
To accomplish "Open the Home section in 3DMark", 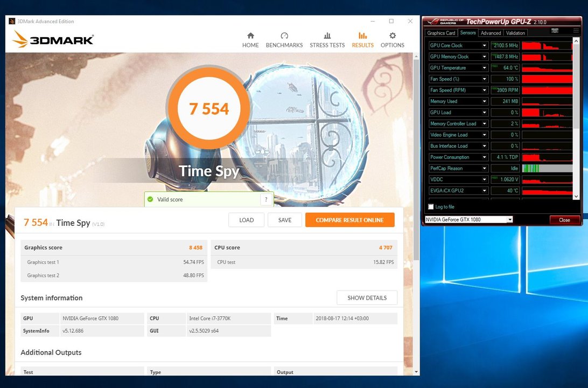I will coord(250,40).
